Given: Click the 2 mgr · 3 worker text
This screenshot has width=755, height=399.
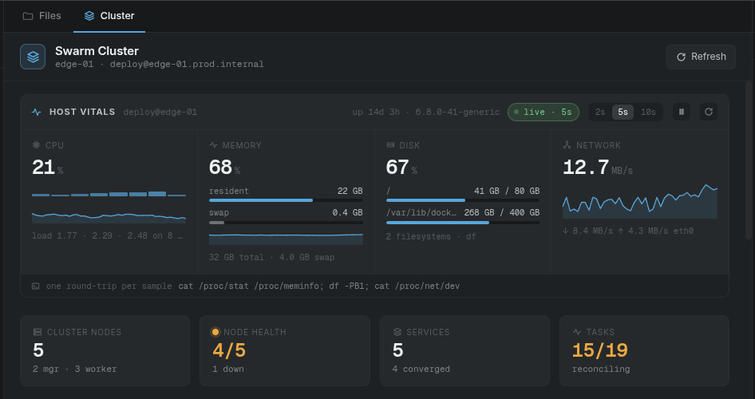Looking at the screenshot, I should point(75,369).
